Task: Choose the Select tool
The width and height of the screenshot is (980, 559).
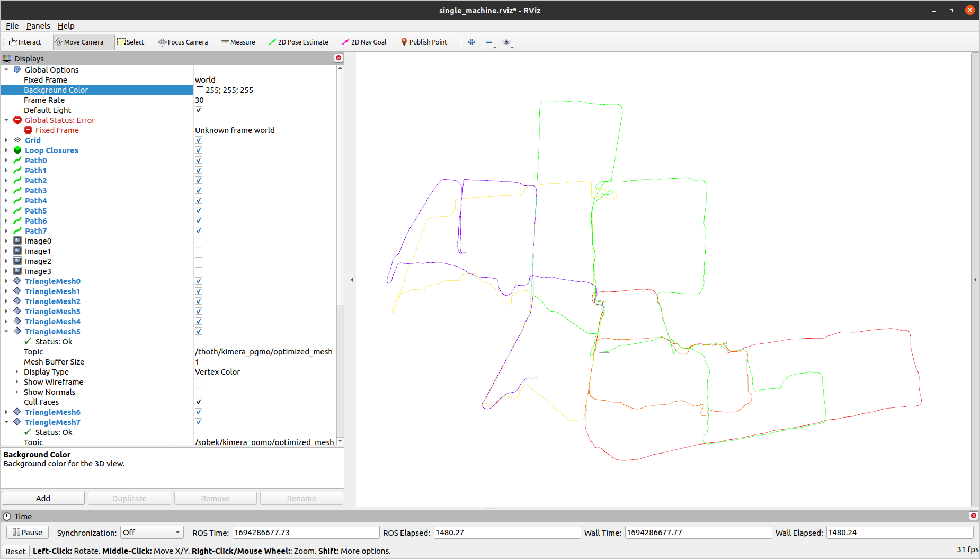Action: [130, 42]
